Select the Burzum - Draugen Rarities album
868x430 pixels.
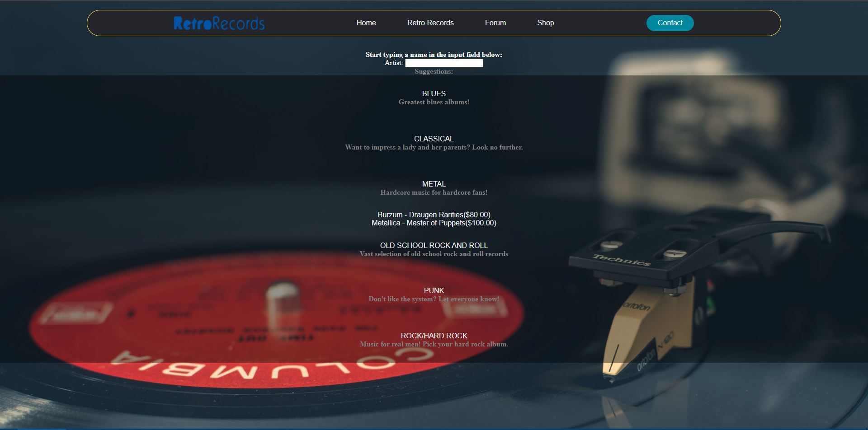click(434, 215)
